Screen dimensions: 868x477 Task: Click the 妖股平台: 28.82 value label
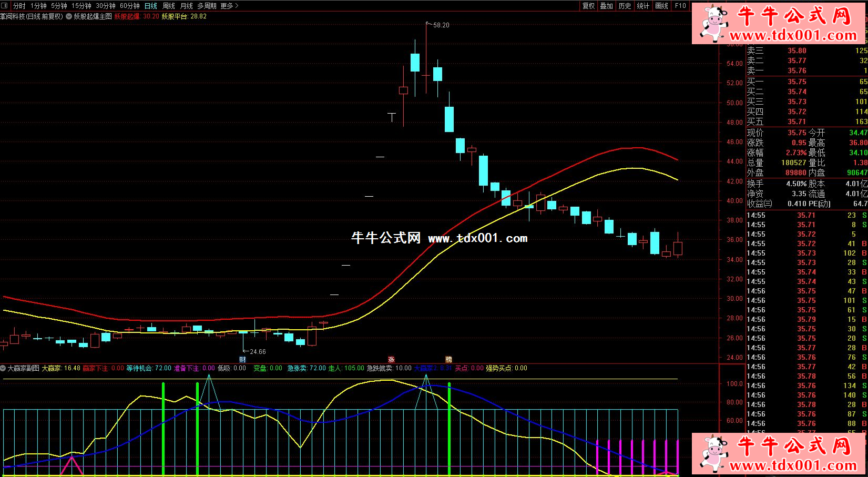click(x=184, y=16)
